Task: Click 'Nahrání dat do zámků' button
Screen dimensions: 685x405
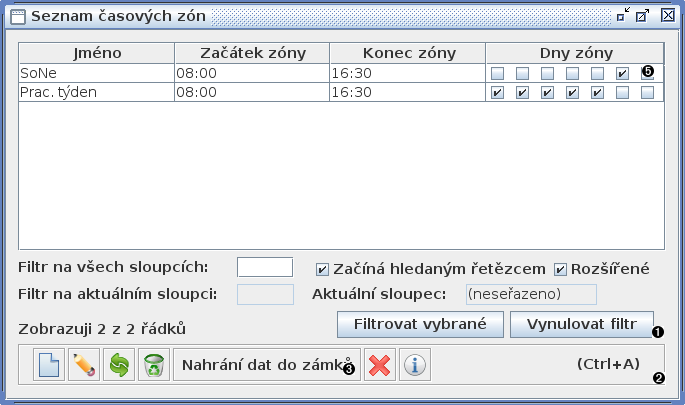Action: click(267, 365)
